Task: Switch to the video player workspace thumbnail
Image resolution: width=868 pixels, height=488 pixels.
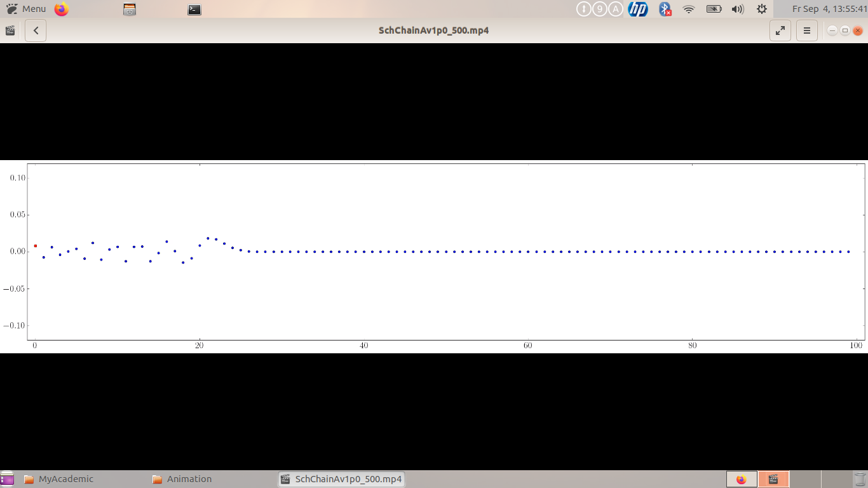Action: tap(773, 479)
